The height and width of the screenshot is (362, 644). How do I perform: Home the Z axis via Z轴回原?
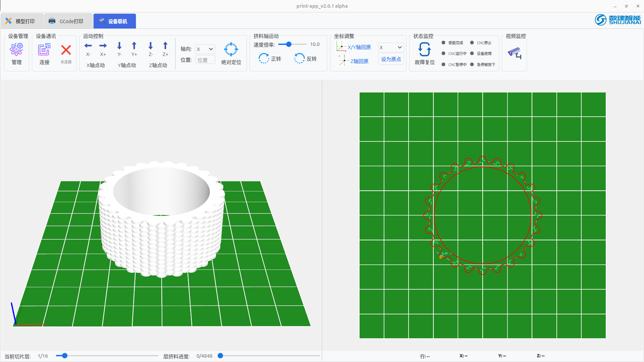tap(354, 61)
